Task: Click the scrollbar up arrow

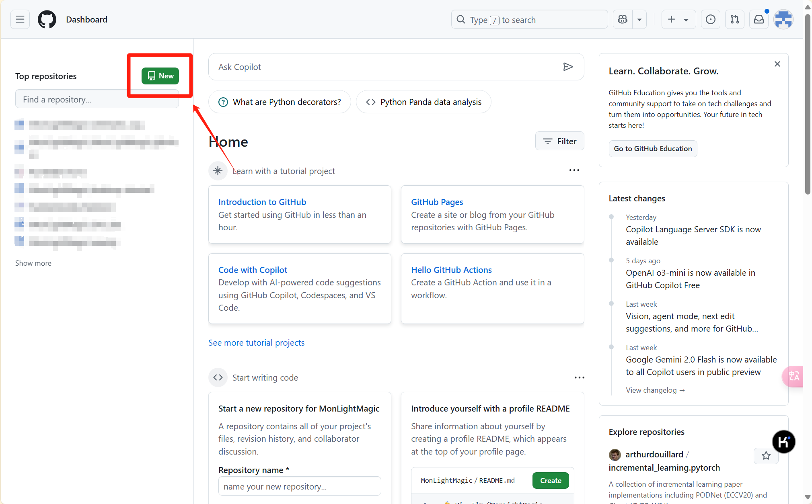Action: point(808,7)
